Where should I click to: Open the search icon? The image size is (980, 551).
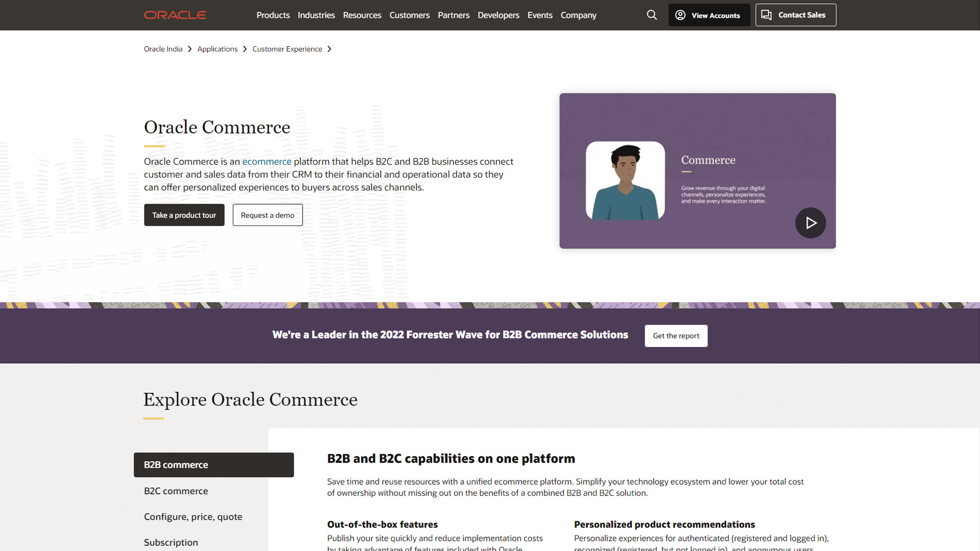click(x=651, y=15)
